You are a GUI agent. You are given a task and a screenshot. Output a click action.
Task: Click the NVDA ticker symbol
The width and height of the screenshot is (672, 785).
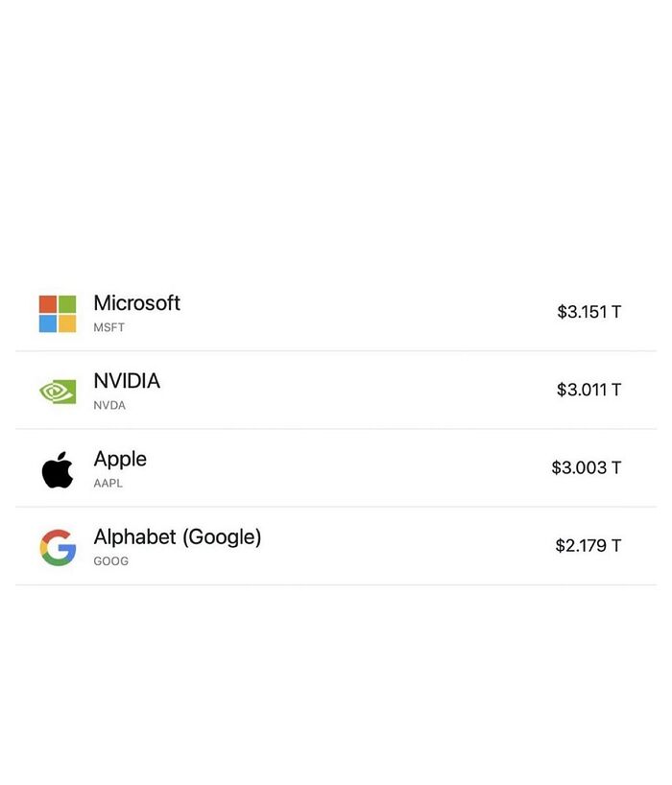pyautogui.click(x=109, y=405)
